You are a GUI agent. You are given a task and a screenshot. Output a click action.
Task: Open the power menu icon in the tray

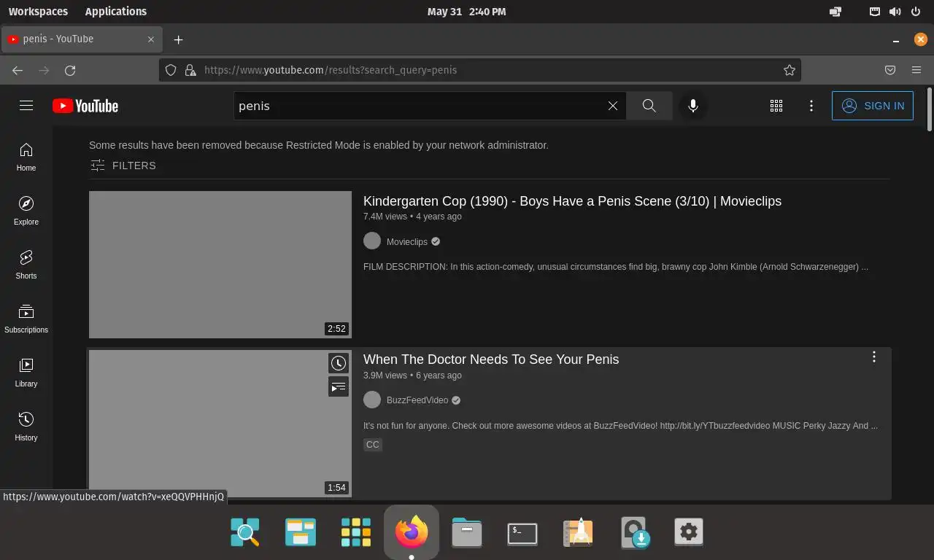pyautogui.click(x=916, y=12)
